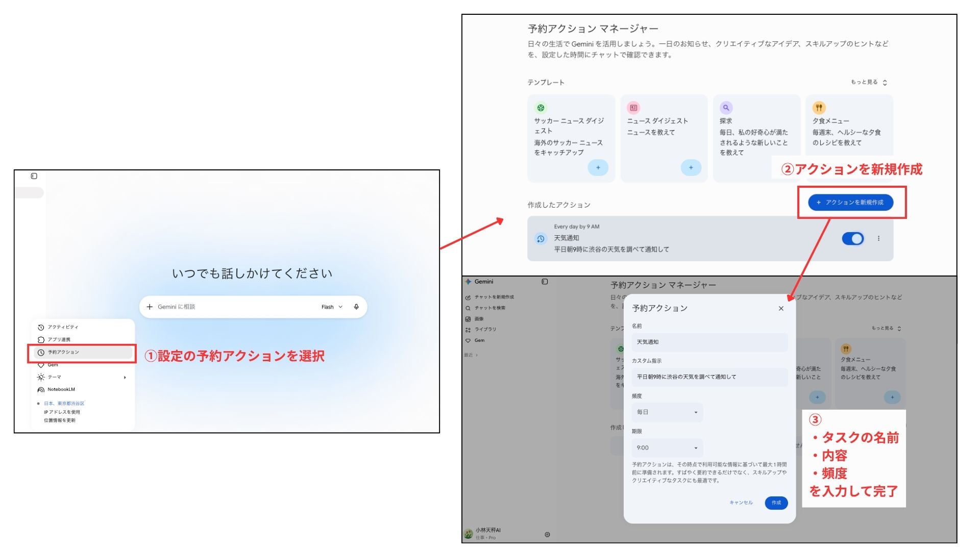
Task: Expand the テーマ submenu arrow
Action: (x=125, y=378)
